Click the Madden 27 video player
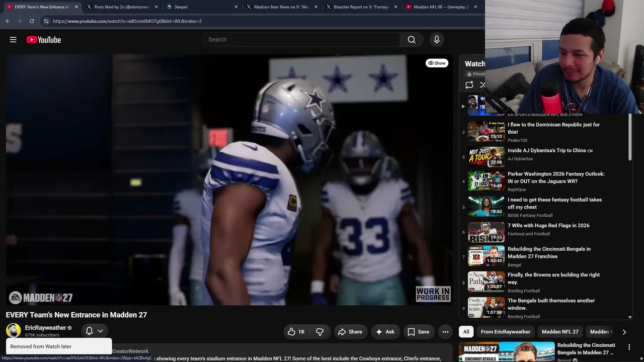The image size is (644, 362). click(x=229, y=180)
